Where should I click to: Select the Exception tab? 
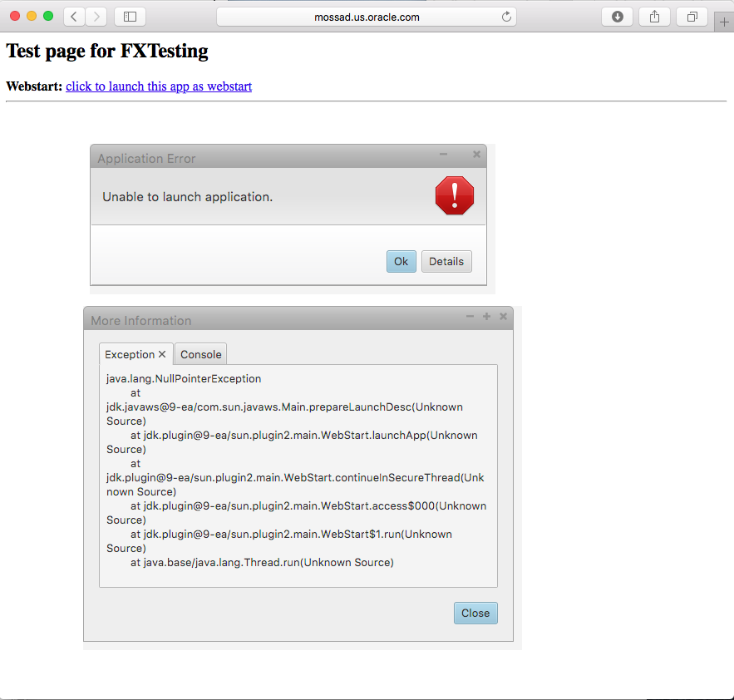(130, 354)
